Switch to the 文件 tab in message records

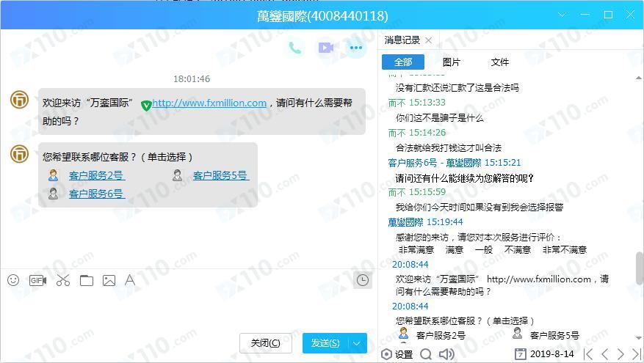click(x=499, y=62)
